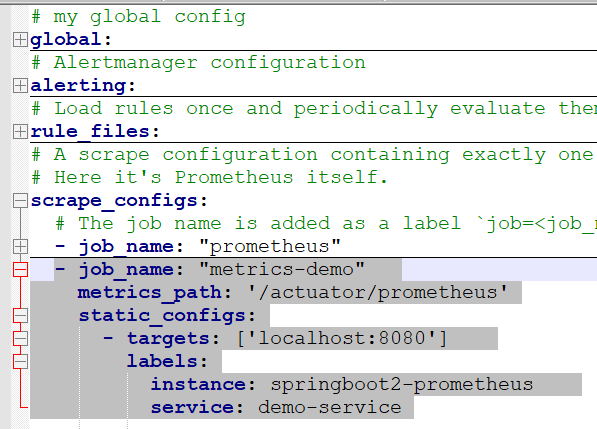Expand the prometheus job_name fold
This screenshot has width=597, height=429.
20,246
